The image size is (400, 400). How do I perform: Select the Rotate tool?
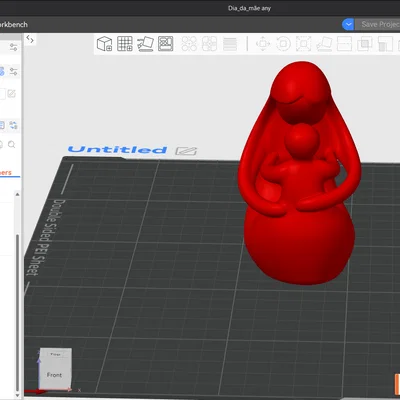(283, 44)
